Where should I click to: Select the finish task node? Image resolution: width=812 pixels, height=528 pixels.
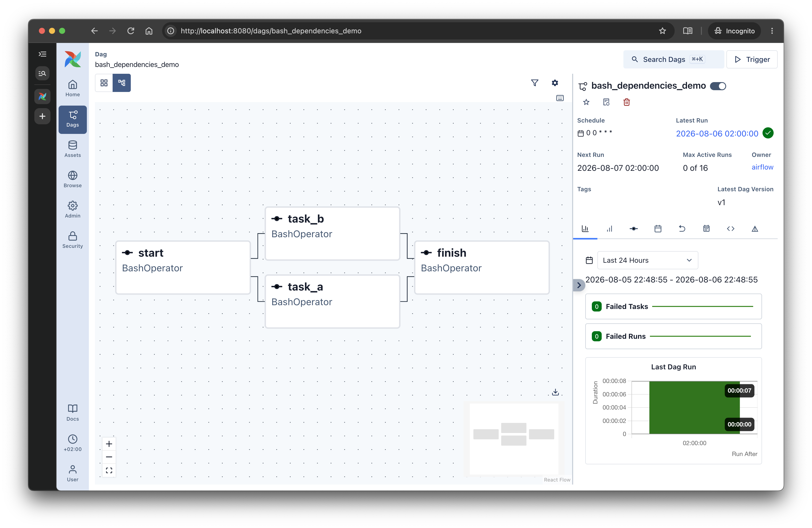pos(482,268)
